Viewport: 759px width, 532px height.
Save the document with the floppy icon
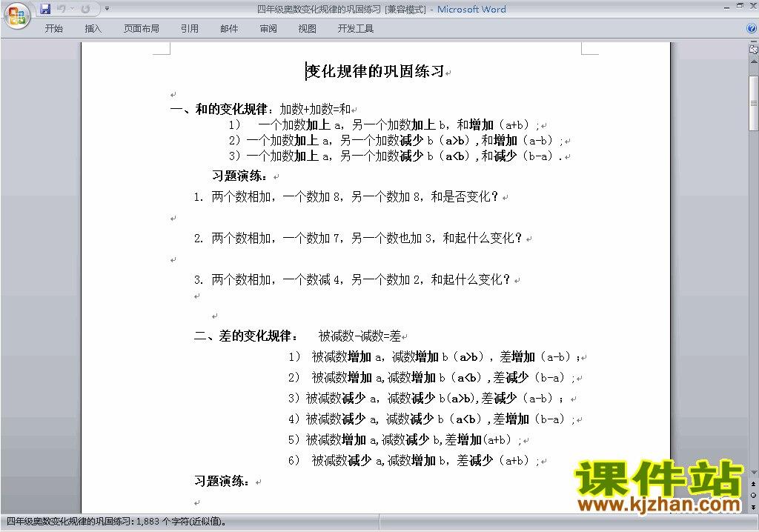[45, 9]
